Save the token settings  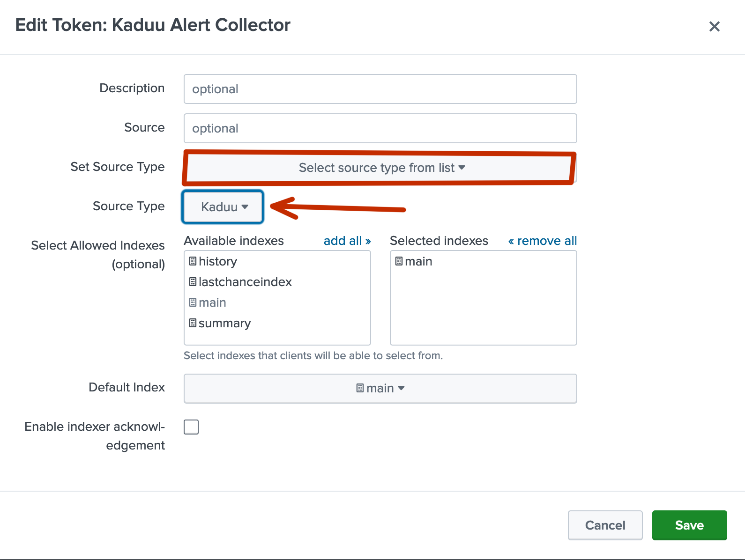(x=690, y=525)
